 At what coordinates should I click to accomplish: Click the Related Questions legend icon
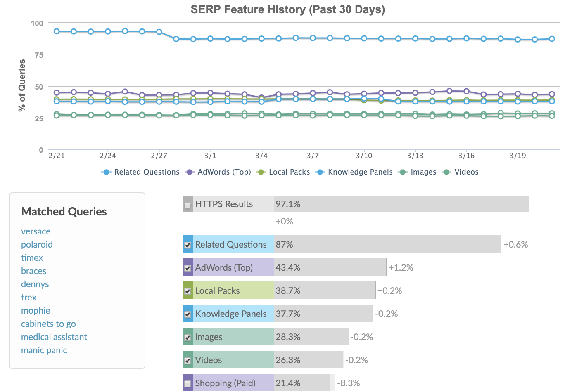click(106, 172)
